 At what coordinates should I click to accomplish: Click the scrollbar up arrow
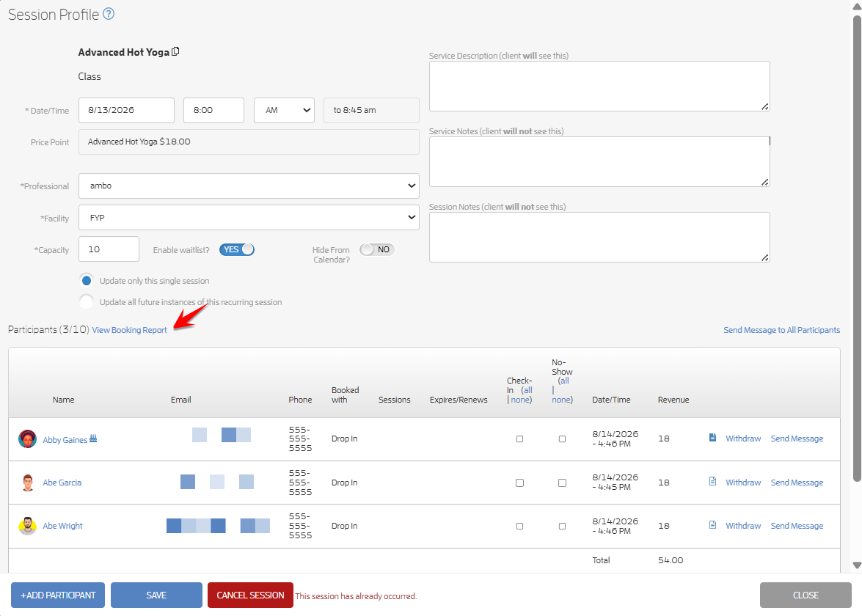tap(857, 6)
